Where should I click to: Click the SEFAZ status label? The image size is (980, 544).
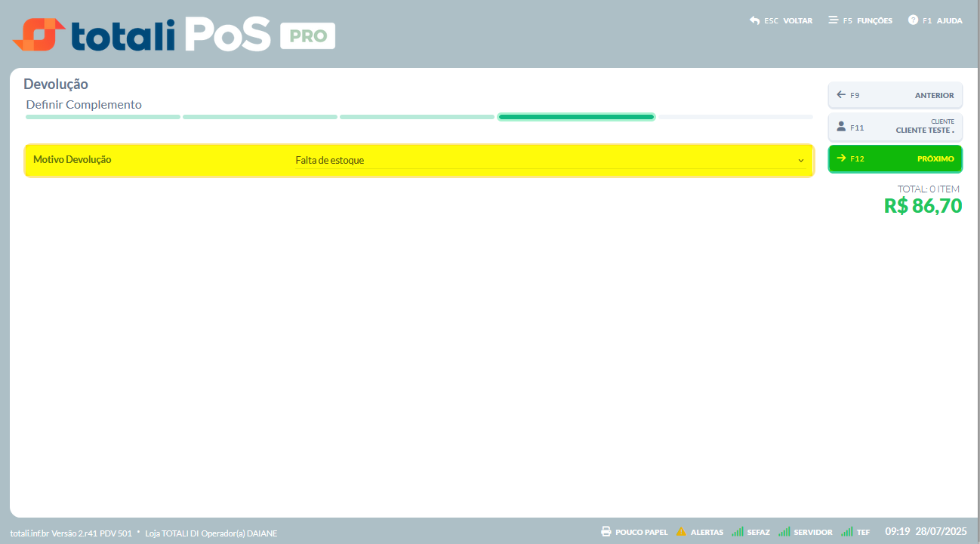point(758,533)
